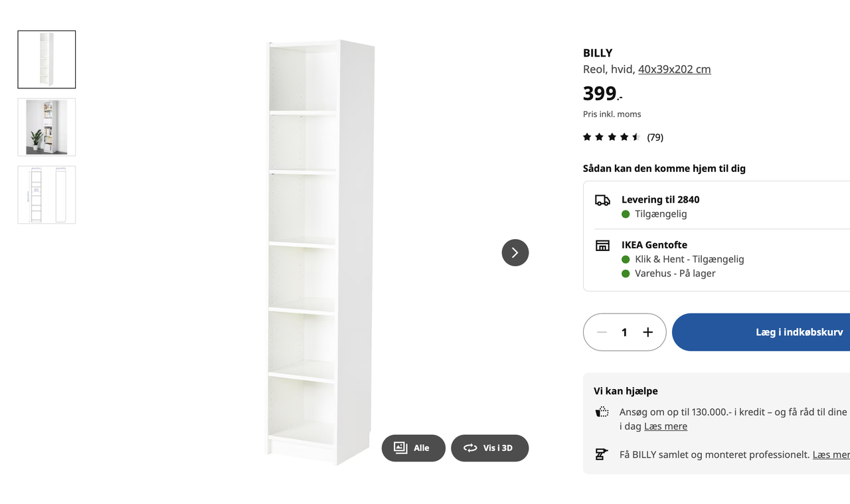
Task: Click the green 'Tilgængelig' delivery status indicator
Action: [625, 214]
